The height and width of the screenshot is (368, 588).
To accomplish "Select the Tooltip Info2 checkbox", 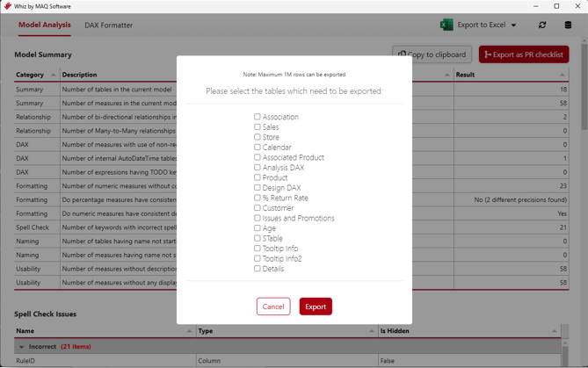I will [x=258, y=259].
